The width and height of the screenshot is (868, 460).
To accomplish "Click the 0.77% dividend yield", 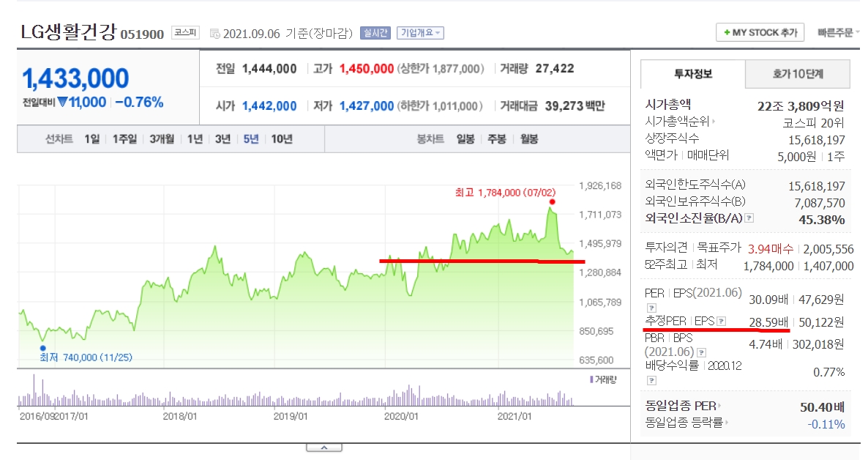I will 828,372.
